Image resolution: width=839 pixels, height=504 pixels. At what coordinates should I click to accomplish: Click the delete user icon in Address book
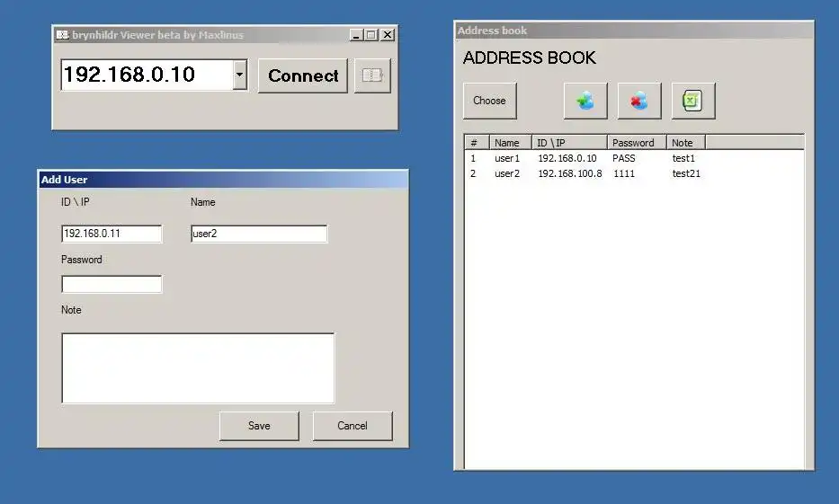coord(639,101)
